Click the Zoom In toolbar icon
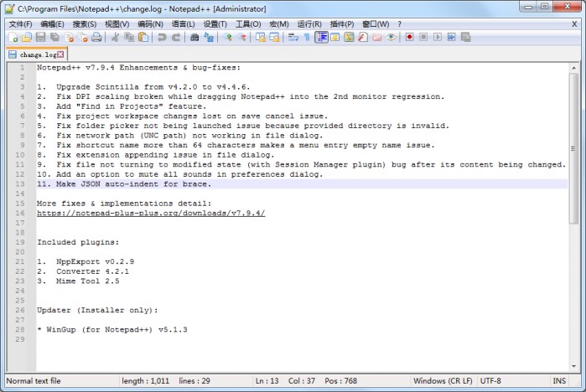The width and height of the screenshot is (586, 392). [227, 38]
